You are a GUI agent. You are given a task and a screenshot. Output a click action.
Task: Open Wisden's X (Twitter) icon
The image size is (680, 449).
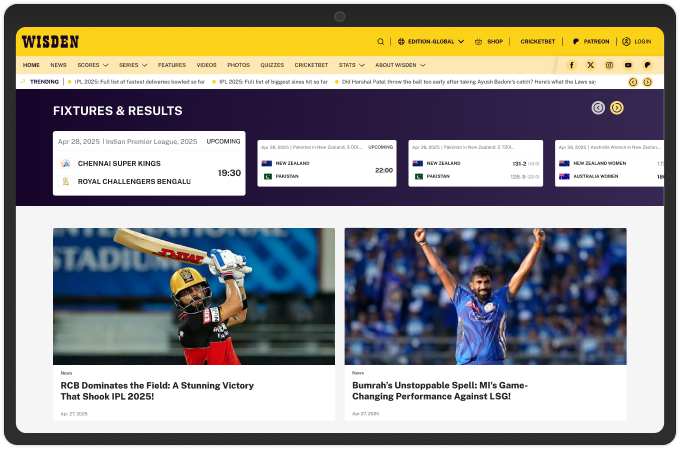(591, 65)
